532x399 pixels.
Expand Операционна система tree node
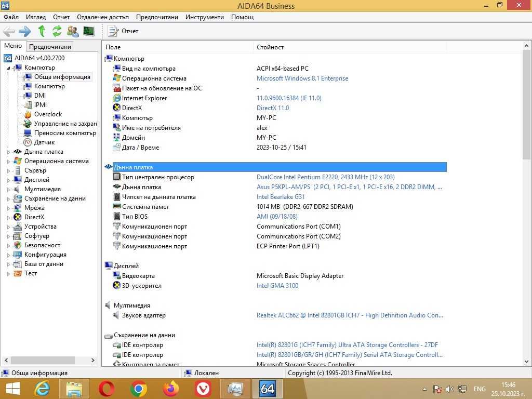click(x=8, y=162)
